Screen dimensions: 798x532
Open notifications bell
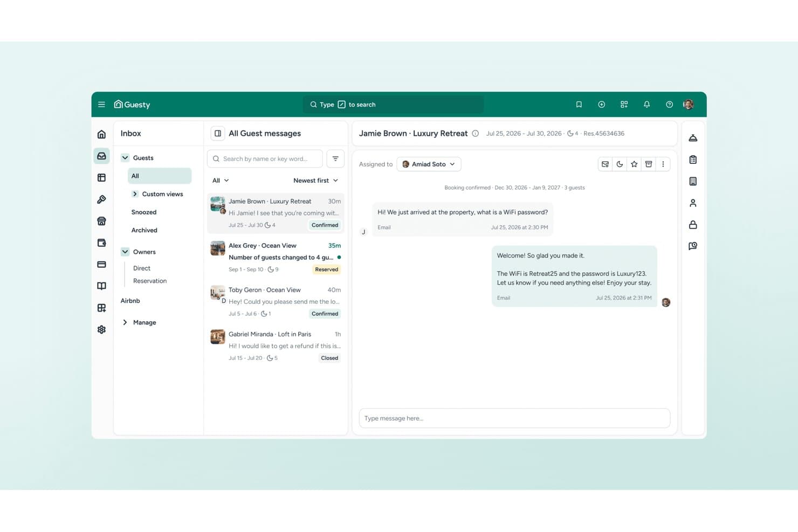point(646,105)
